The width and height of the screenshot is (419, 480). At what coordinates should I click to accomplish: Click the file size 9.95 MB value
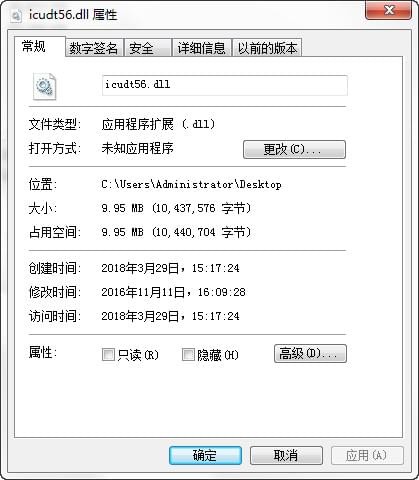tap(176, 208)
